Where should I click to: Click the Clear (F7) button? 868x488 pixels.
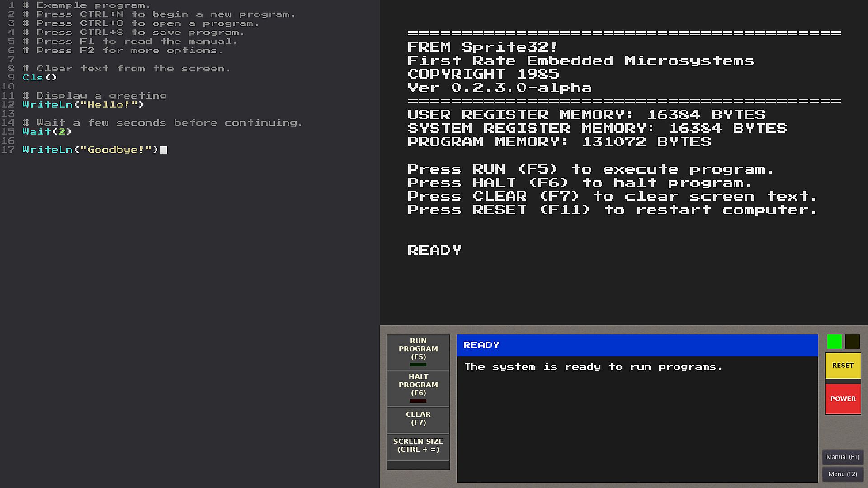coord(418,418)
